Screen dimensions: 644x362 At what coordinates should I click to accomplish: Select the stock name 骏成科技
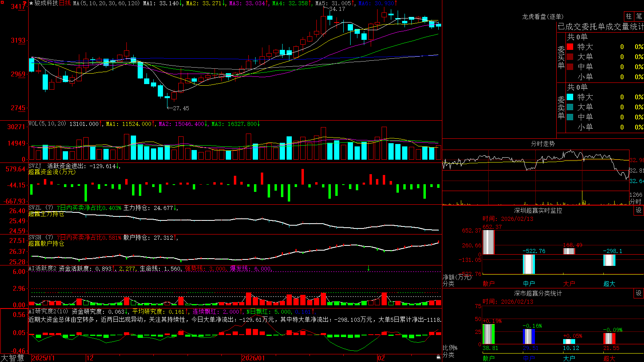tap(46, 3)
